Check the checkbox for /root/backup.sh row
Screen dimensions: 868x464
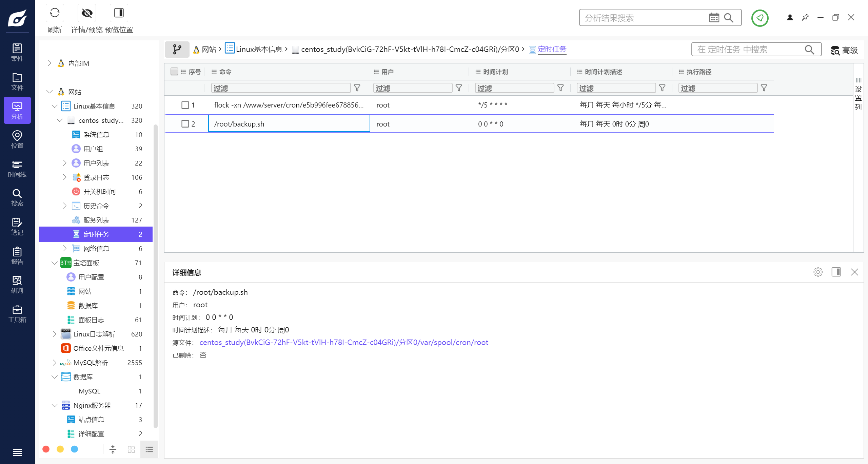click(x=185, y=124)
